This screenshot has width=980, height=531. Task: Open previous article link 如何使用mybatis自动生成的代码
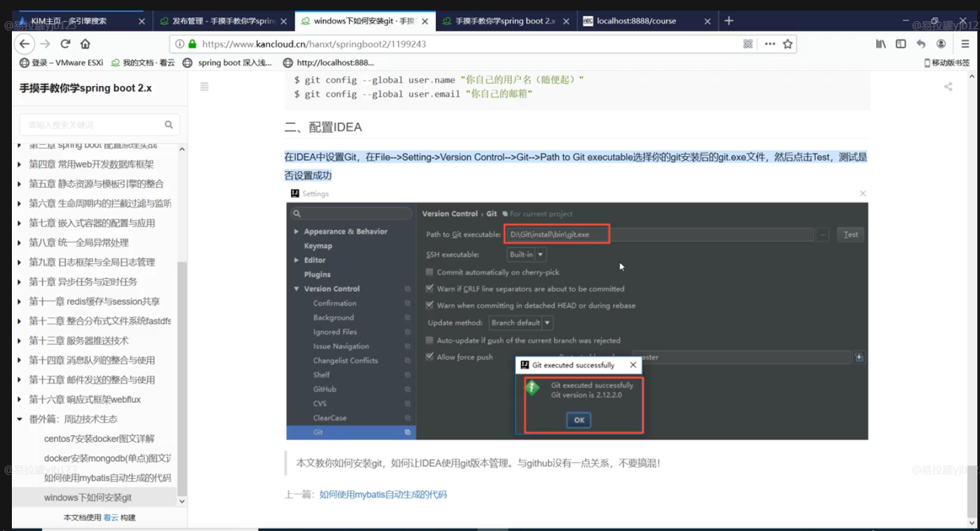383,494
